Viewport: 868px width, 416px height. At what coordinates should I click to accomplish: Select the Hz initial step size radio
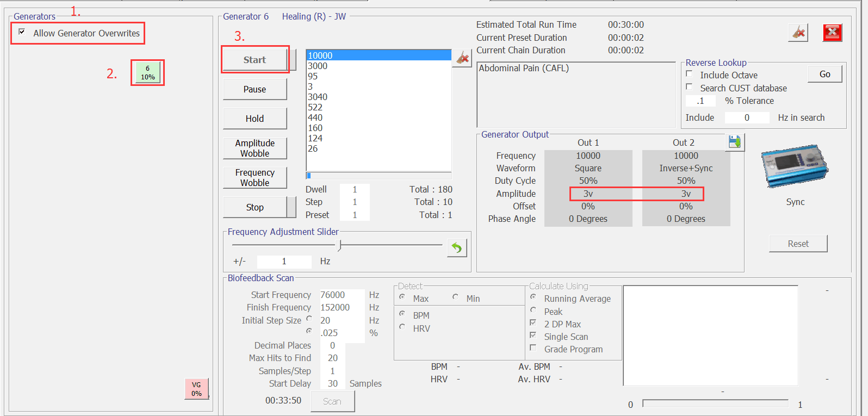pos(309,319)
